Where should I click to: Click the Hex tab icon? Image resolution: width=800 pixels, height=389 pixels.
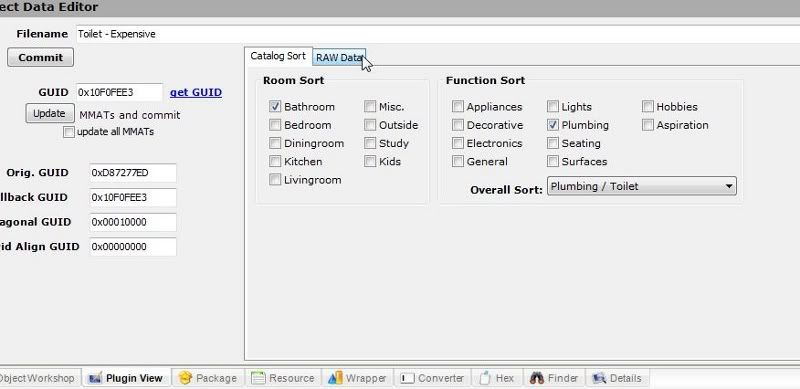[x=485, y=378]
